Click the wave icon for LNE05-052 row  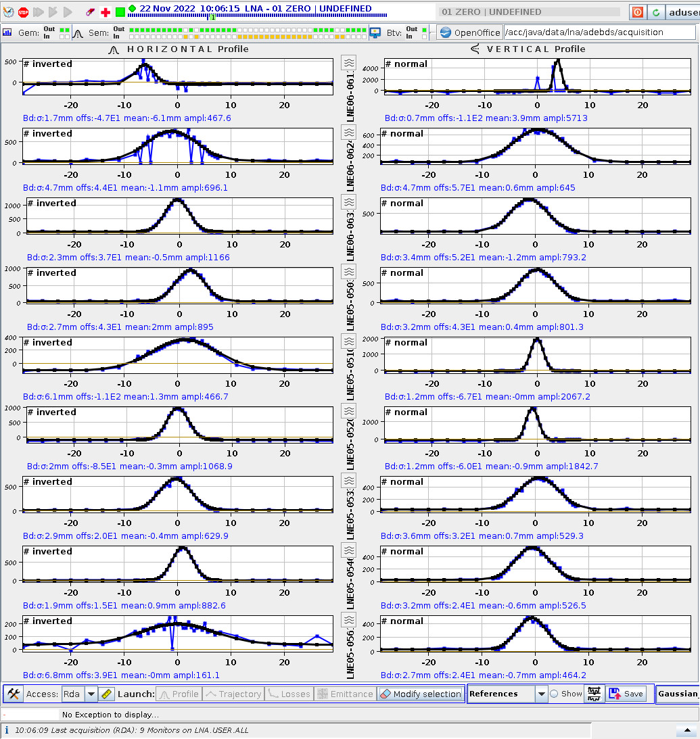click(x=349, y=411)
